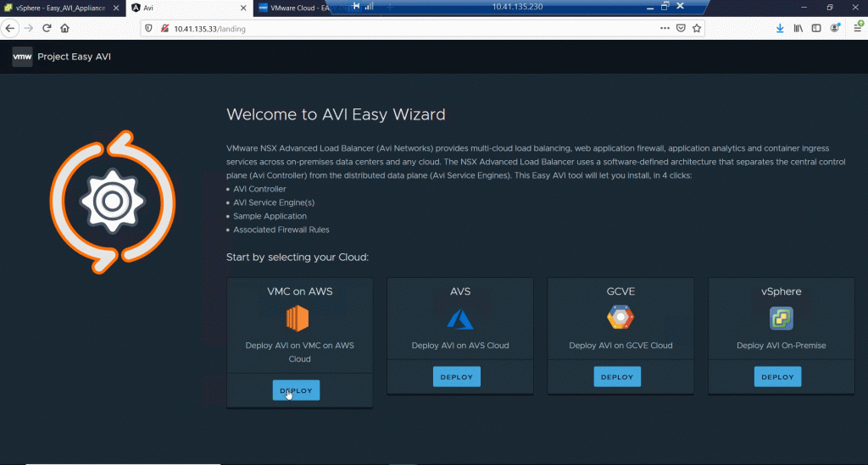This screenshot has width=868, height=465.
Task: Click the GCVE hexagon icon
Action: pos(620,318)
